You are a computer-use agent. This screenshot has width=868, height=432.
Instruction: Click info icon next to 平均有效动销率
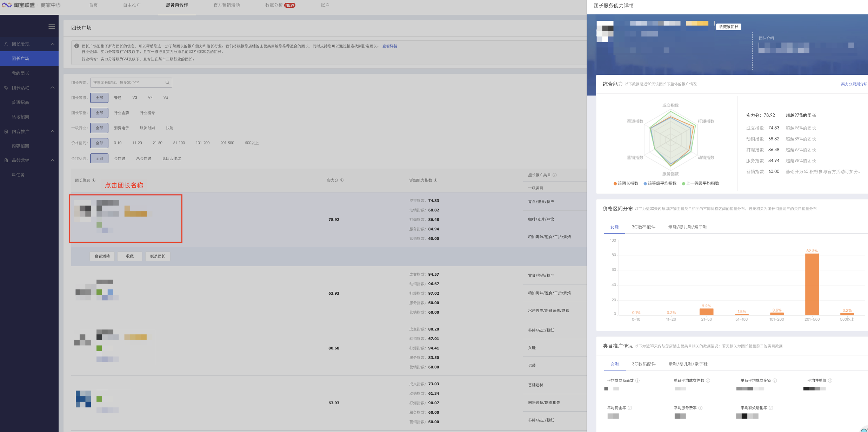[771, 408]
